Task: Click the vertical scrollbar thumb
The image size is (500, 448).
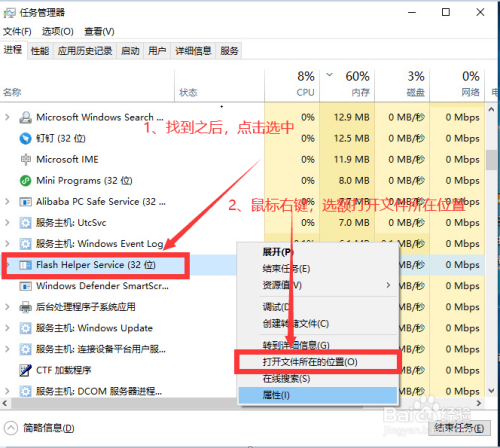Action: point(491,160)
